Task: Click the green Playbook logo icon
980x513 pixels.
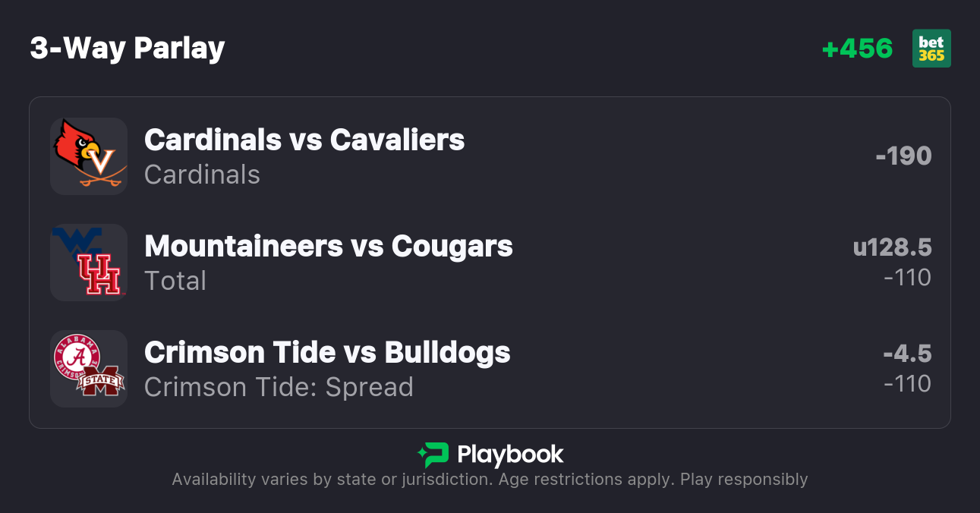Action: 433,455
